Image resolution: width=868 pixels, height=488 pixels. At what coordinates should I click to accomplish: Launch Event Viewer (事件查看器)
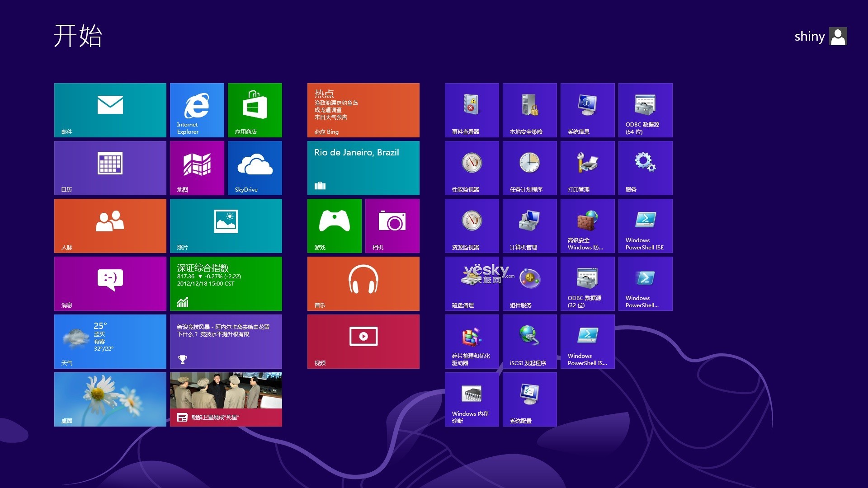tap(472, 110)
